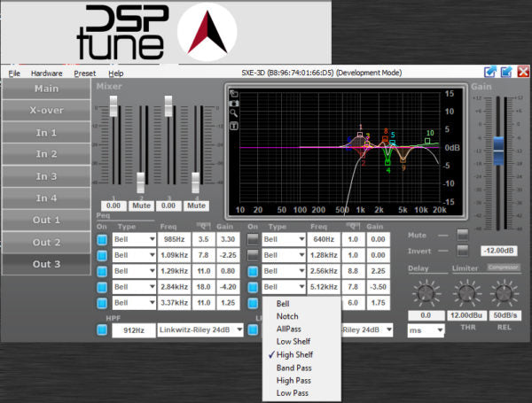Click the first Mixer channel fader handle
Image resolution: width=532 pixels, height=403 pixels.
(113, 106)
